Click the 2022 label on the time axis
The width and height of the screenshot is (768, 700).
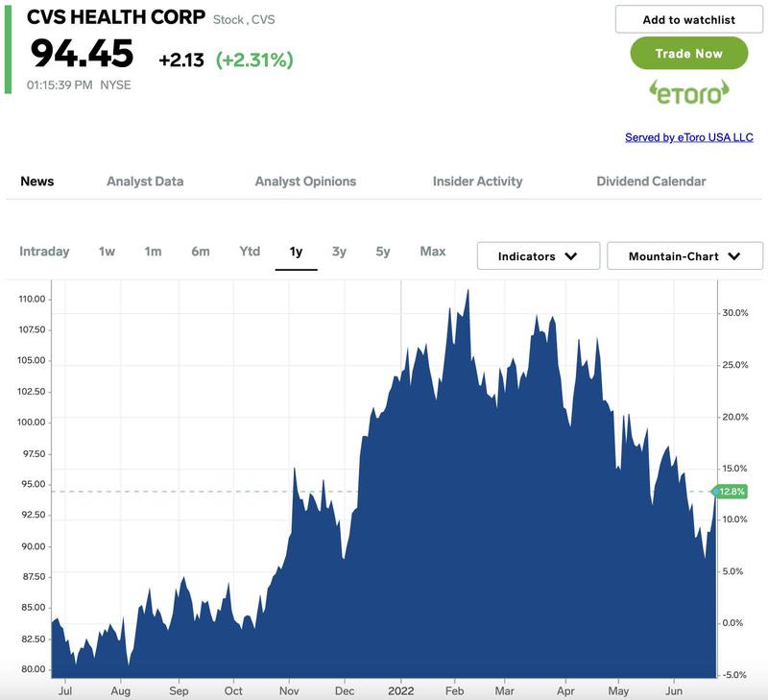pyautogui.click(x=400, y=690)
